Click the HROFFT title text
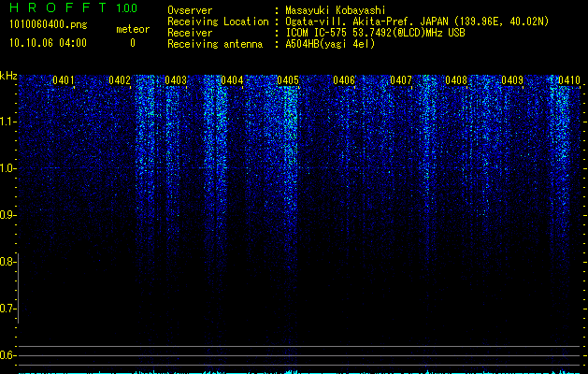The height and width of the screenshot is (374, 588). pyautogui.click(x=58, y=7)
